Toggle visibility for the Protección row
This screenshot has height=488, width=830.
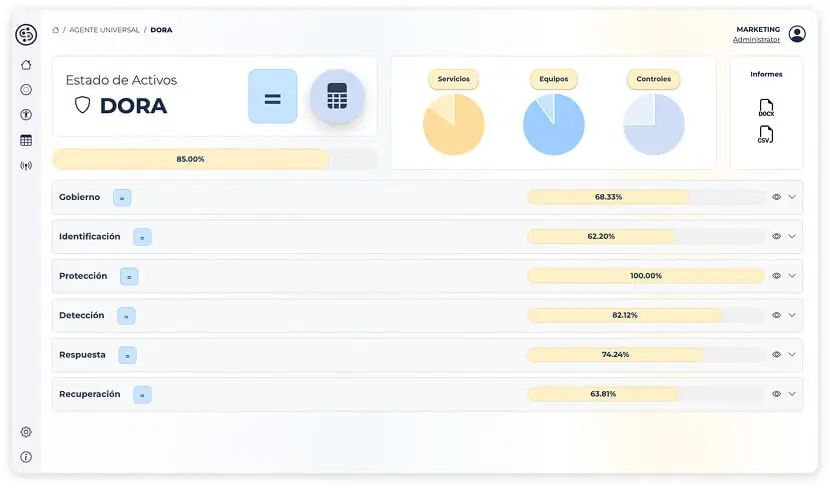[776, 276]
